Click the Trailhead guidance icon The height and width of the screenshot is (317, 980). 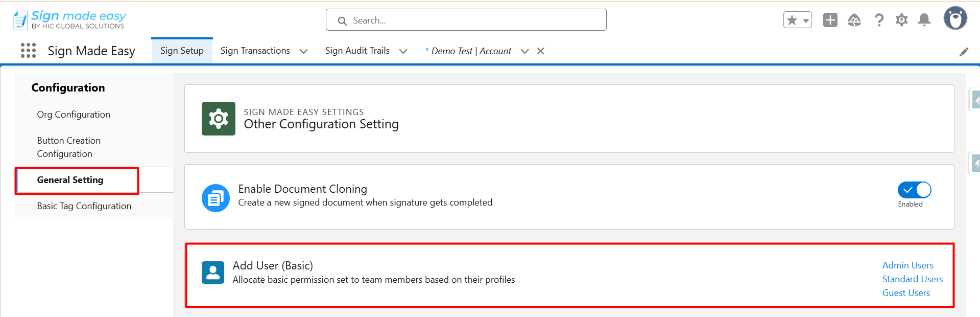click(854, 20)
